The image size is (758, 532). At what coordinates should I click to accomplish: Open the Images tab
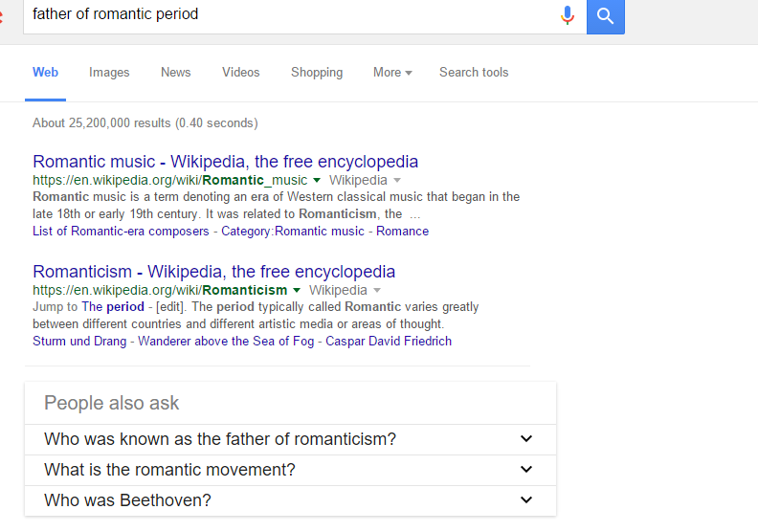point(109,73)
